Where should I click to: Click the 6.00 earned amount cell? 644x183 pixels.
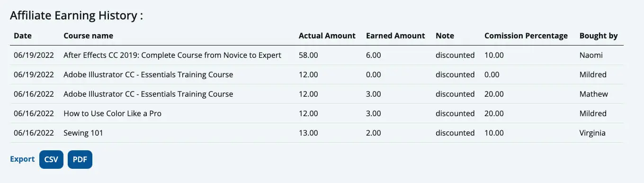[x=374, y=55]
